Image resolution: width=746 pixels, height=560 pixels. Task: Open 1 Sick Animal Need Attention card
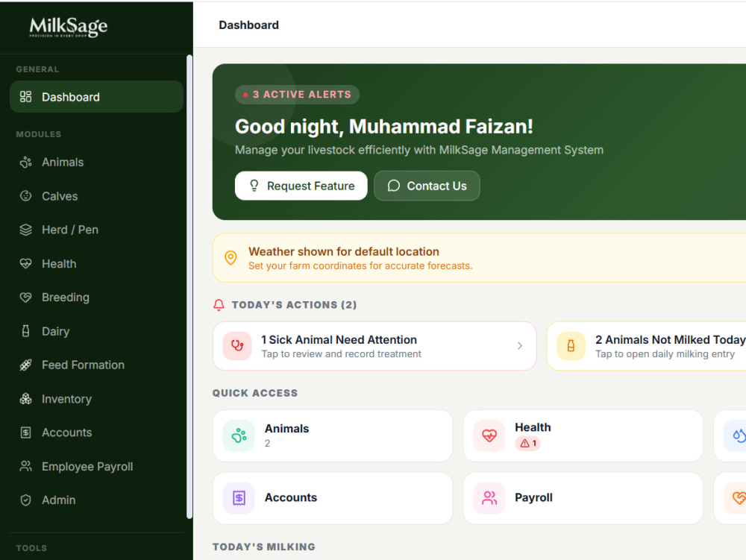[x=374, y=346]
